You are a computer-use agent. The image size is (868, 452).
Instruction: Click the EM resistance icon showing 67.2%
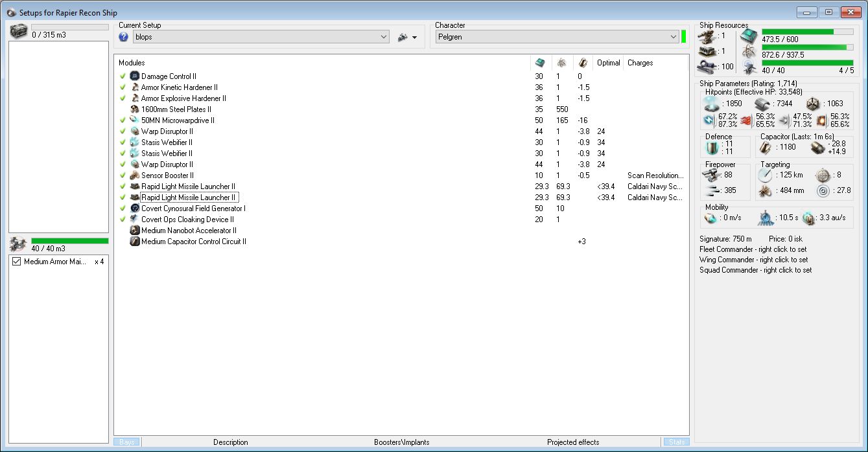click(x=710, y=120)
